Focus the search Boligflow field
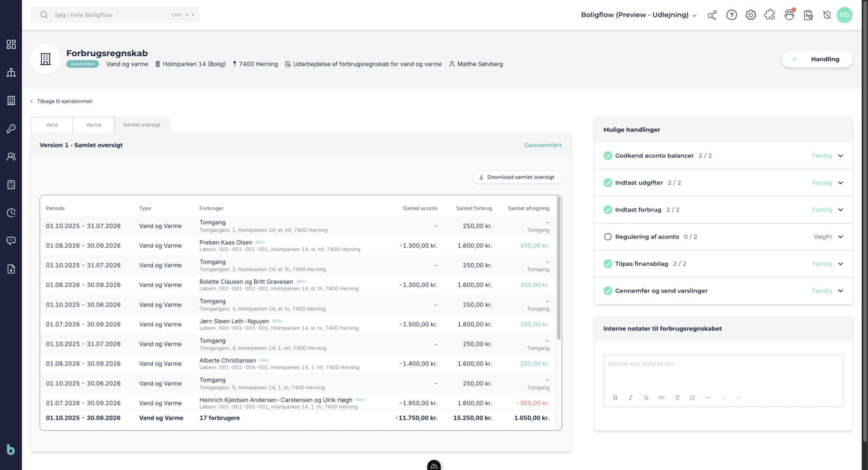This screenshot has height=470, width=868. (115, 15)
